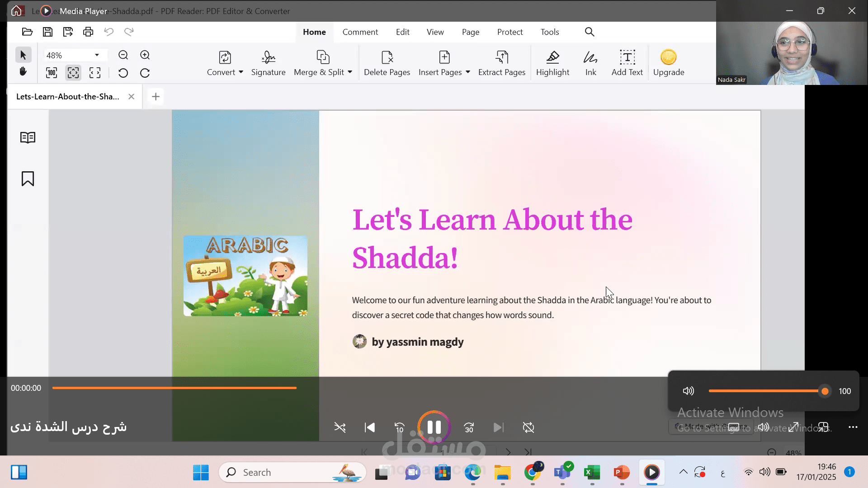
Task: Open the Protect menu tab
Action: (509, 32)
